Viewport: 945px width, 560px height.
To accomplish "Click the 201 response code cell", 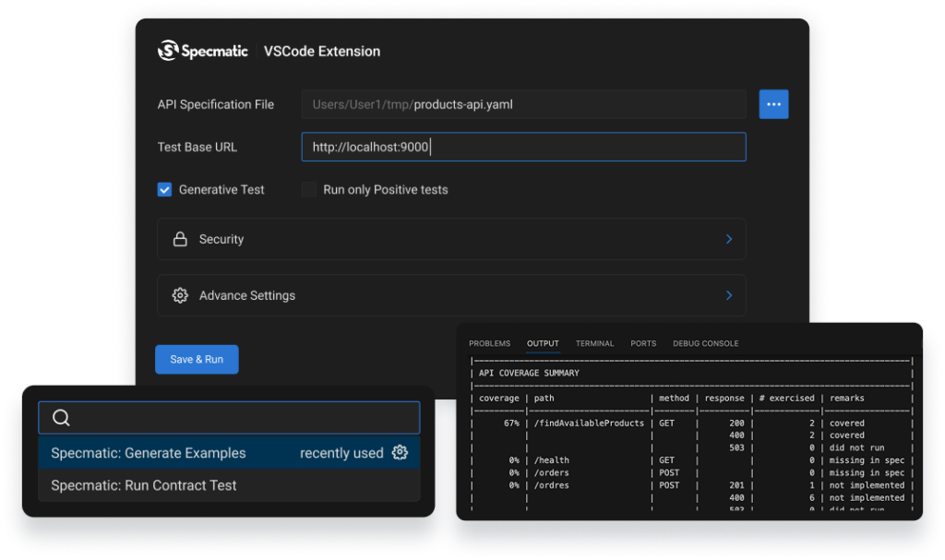I will (x=736, y=485).
